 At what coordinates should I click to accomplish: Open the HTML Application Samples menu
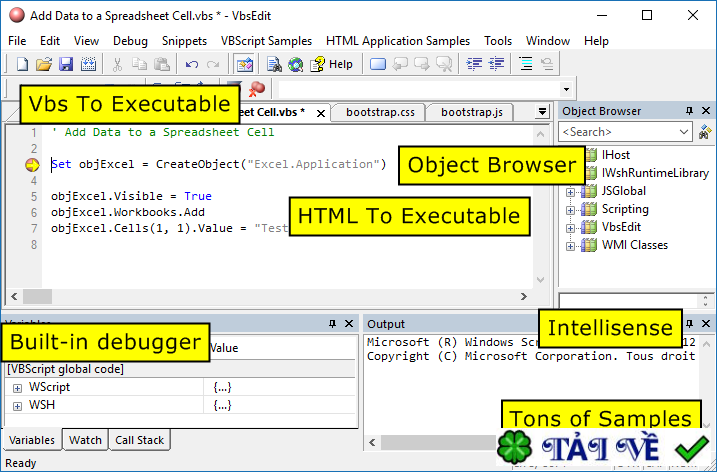(398, 41)
